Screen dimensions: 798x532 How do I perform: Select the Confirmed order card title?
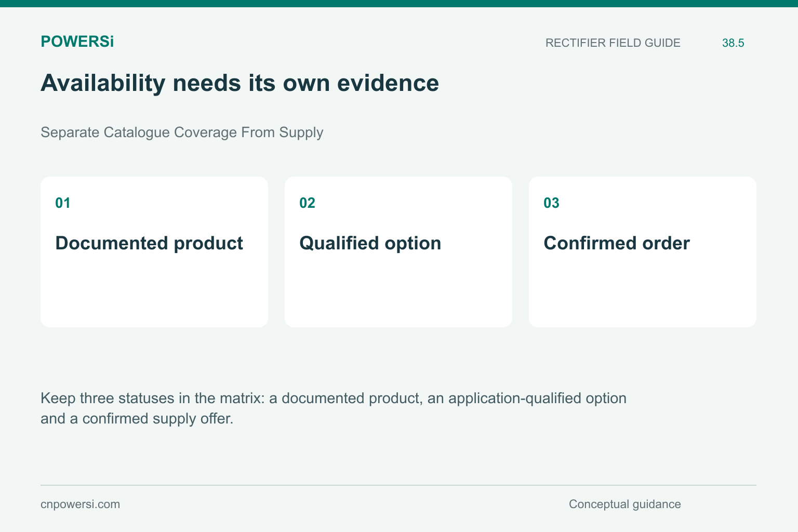[x=617, y=243]
